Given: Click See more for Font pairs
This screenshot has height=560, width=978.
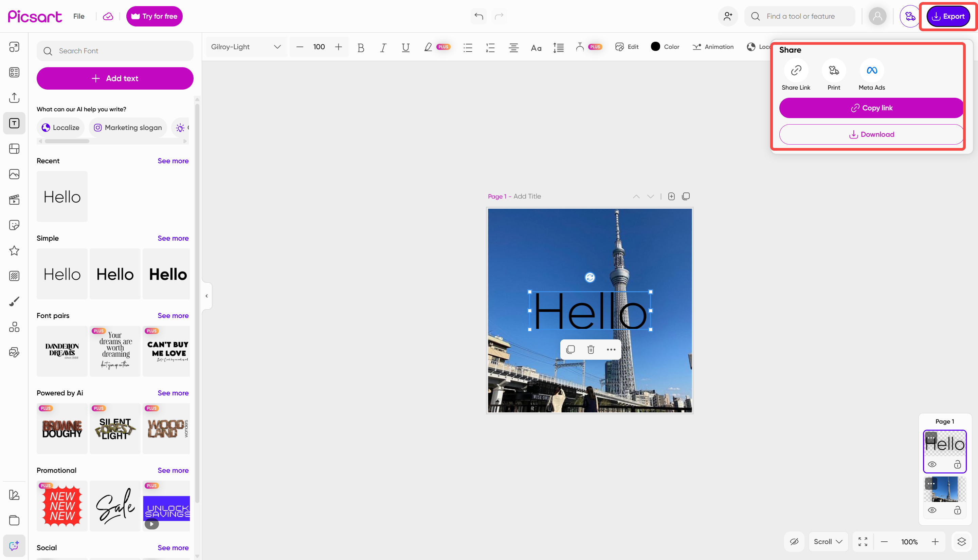Looking at the screenshot, I should (173, 315).
